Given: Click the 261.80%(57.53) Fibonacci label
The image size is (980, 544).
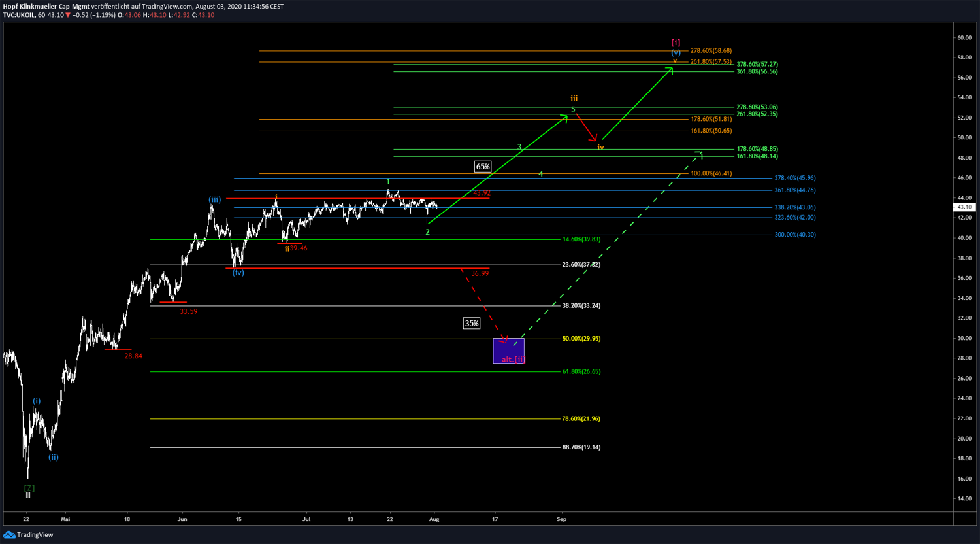Looking at the screenshot, I should point(711,61).
